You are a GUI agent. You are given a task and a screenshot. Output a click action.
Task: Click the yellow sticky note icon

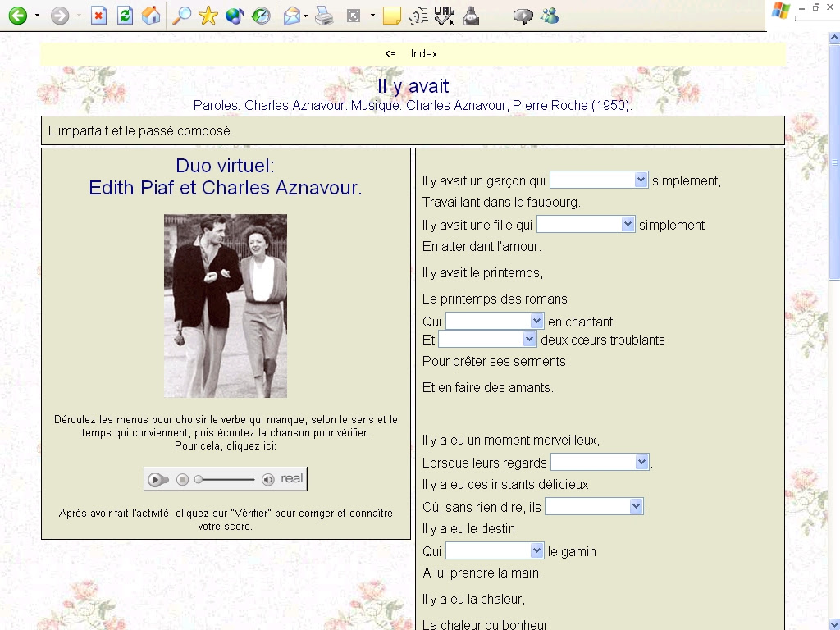392,16
